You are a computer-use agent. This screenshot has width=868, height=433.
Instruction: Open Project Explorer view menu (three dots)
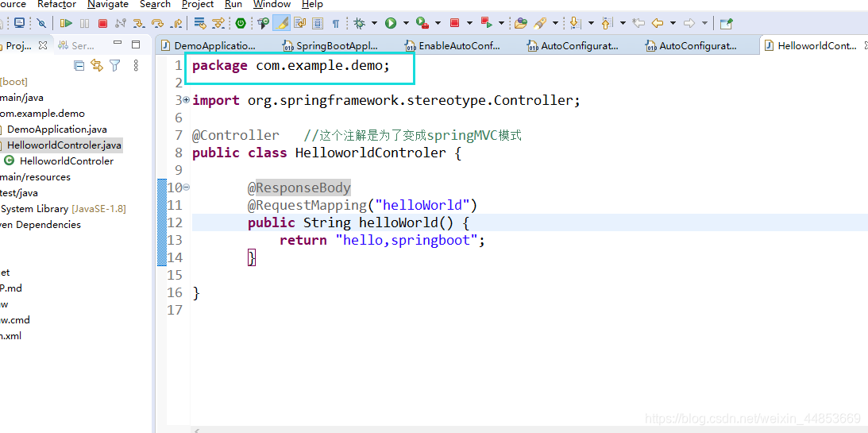136,66
